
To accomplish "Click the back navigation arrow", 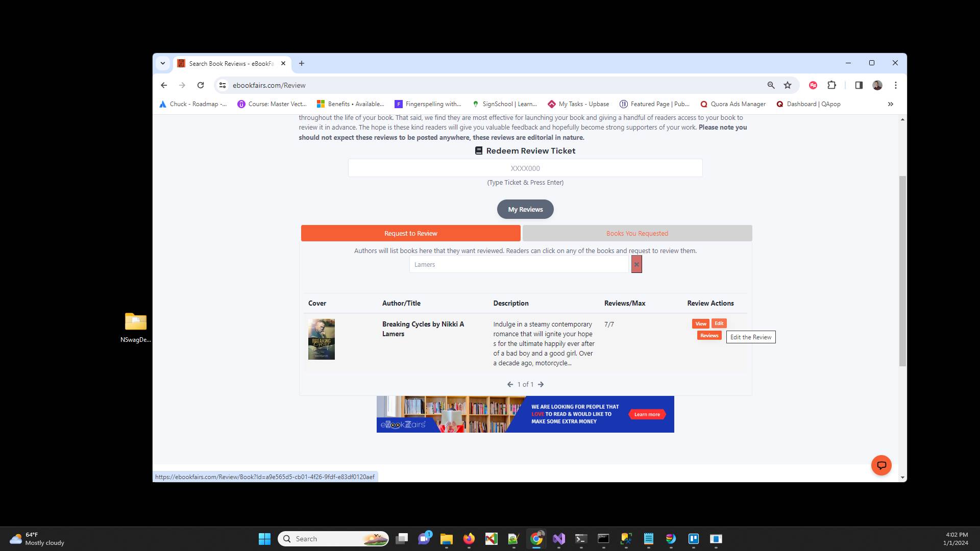I will 164,85.
